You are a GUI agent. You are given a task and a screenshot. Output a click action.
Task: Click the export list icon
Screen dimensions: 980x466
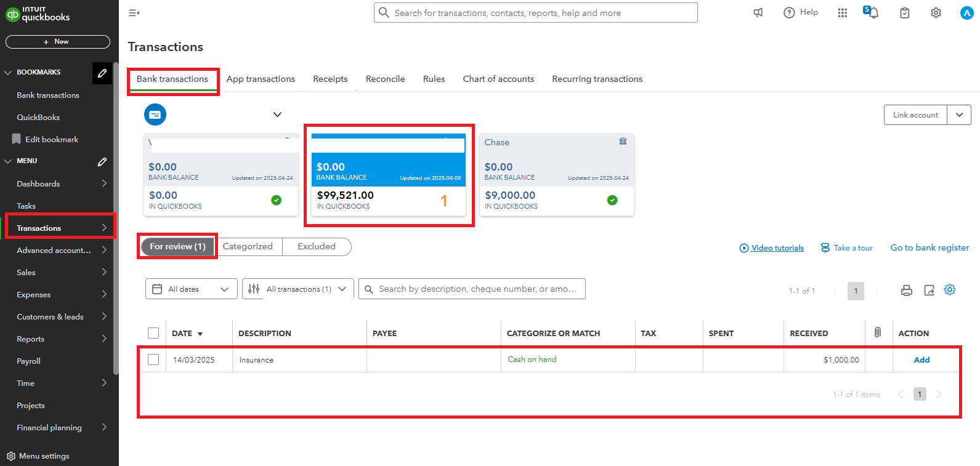click(929, 291)
